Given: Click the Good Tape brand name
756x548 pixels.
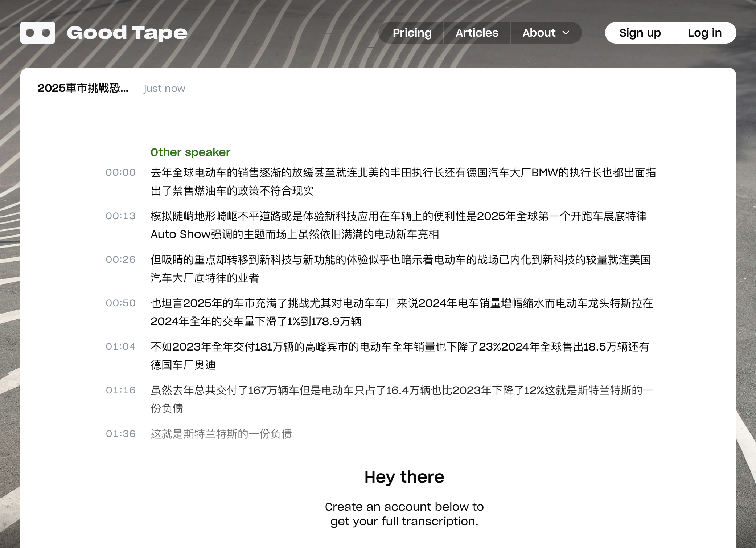Looking at the screenshot, I should (127, 33).
